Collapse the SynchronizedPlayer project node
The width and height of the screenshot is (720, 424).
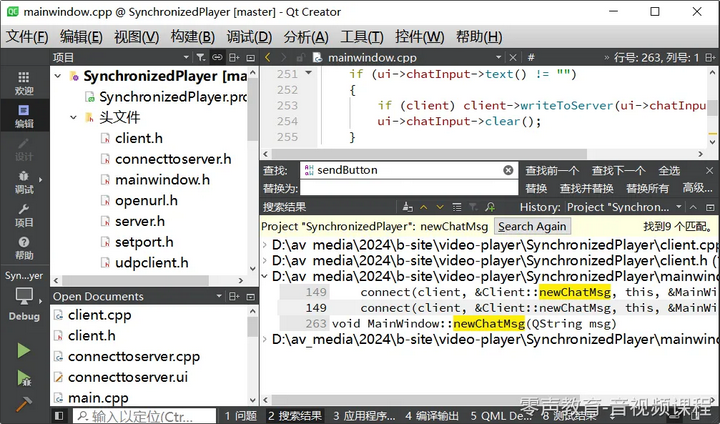pos(58,76)
